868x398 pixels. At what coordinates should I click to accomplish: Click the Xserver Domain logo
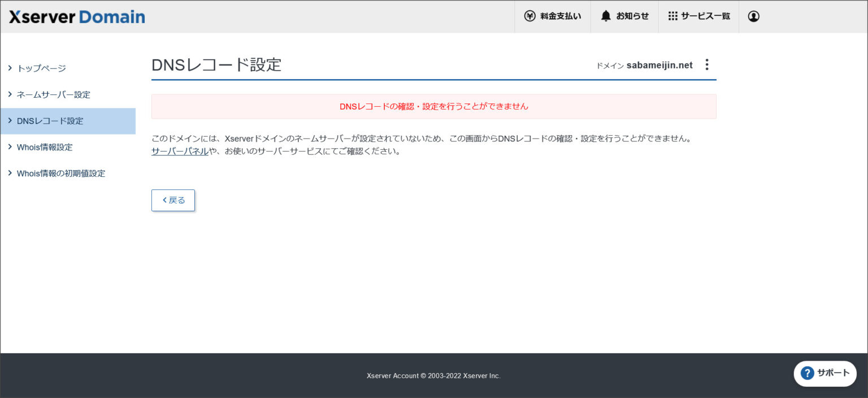76,16
